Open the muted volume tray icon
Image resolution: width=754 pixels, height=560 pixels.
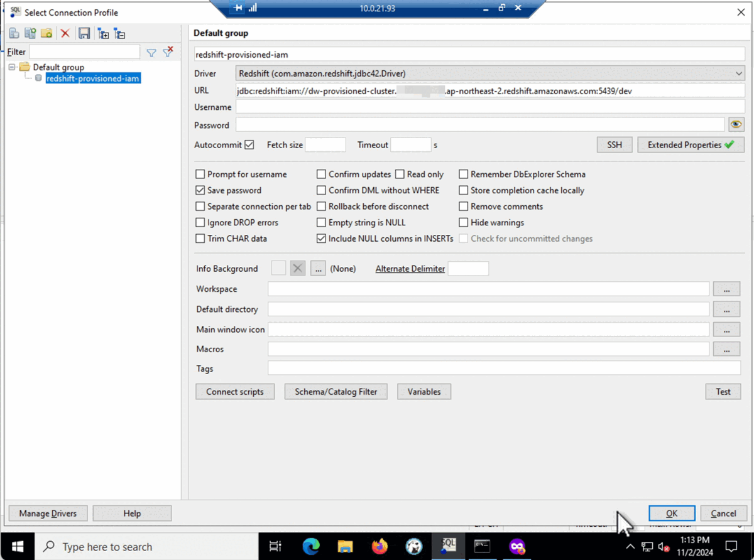click(664, 547)
